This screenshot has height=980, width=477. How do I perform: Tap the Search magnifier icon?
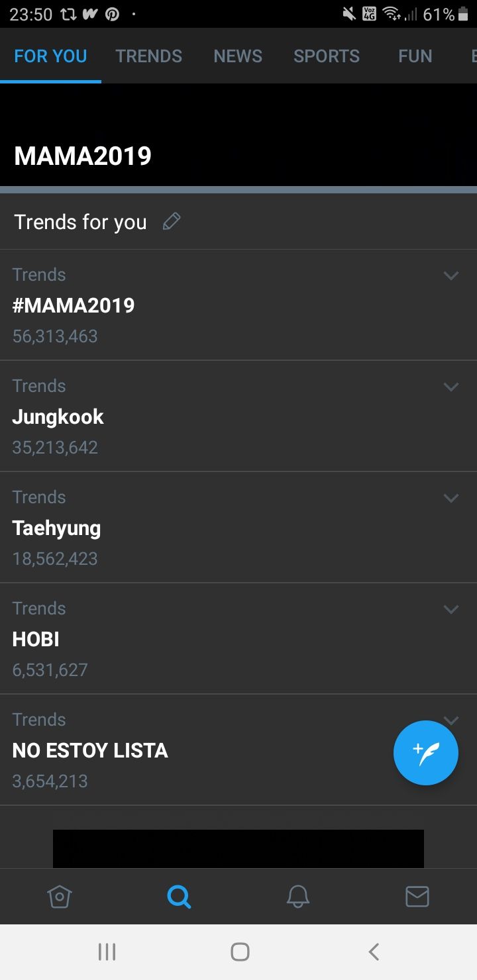click(x=179, y=897)
